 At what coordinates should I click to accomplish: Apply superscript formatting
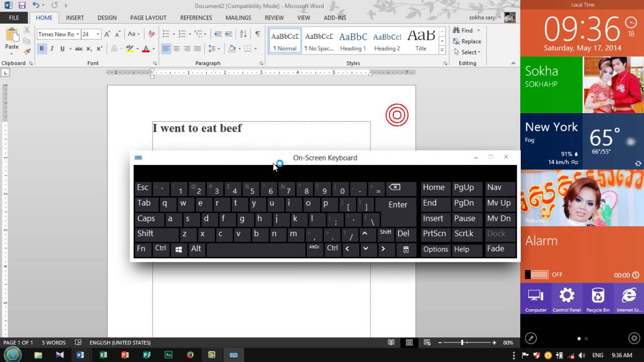tap(99, 49)
